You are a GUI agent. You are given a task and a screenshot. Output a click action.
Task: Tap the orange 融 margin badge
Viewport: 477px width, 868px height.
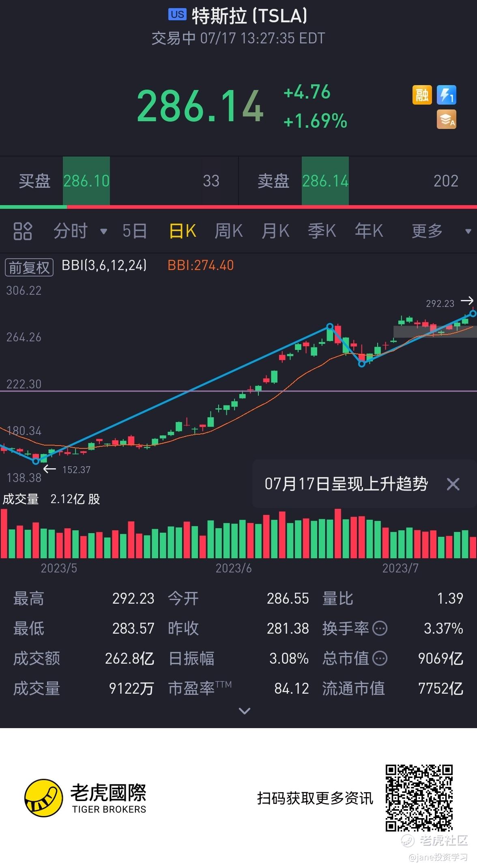coord(422,95)
